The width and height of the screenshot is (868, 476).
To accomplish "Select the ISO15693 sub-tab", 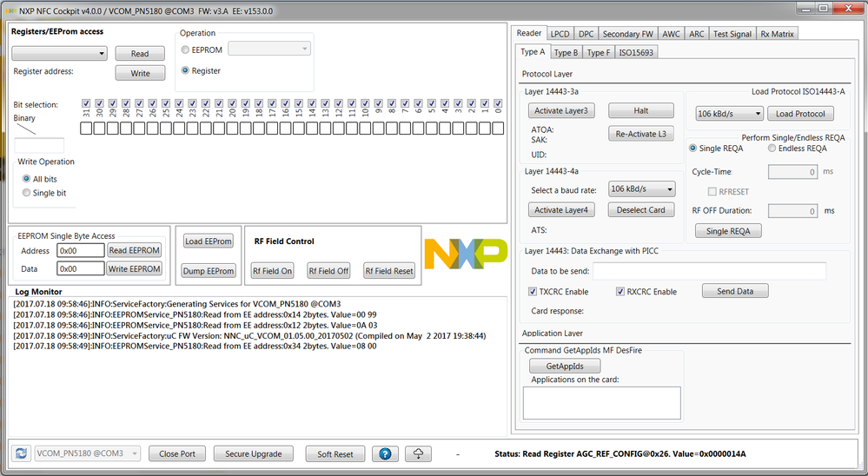I will point(636,53).
